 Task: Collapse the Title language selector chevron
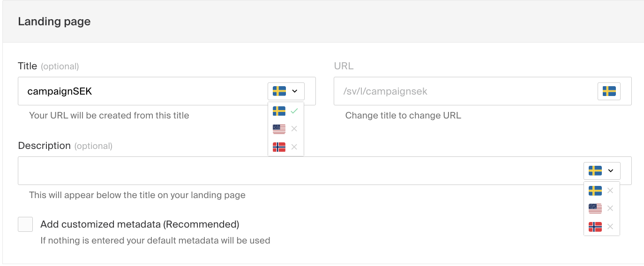pos(294,91)
